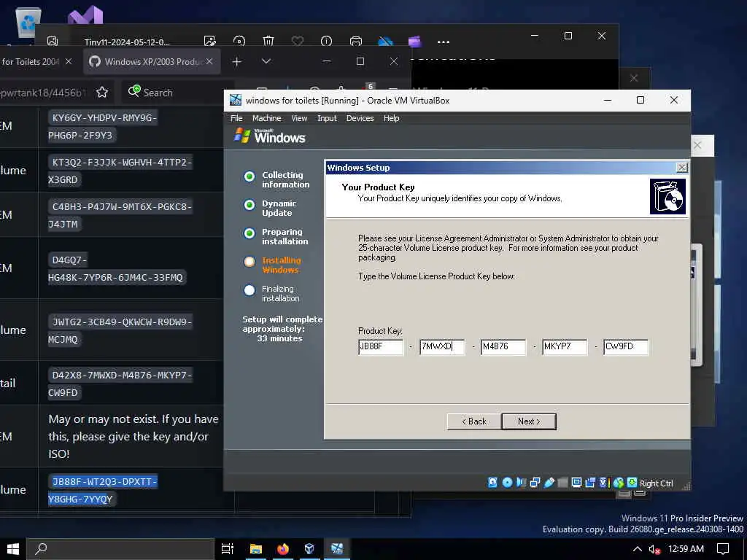Click network adapters icon in VirtualBox status bar

point(535,483)
